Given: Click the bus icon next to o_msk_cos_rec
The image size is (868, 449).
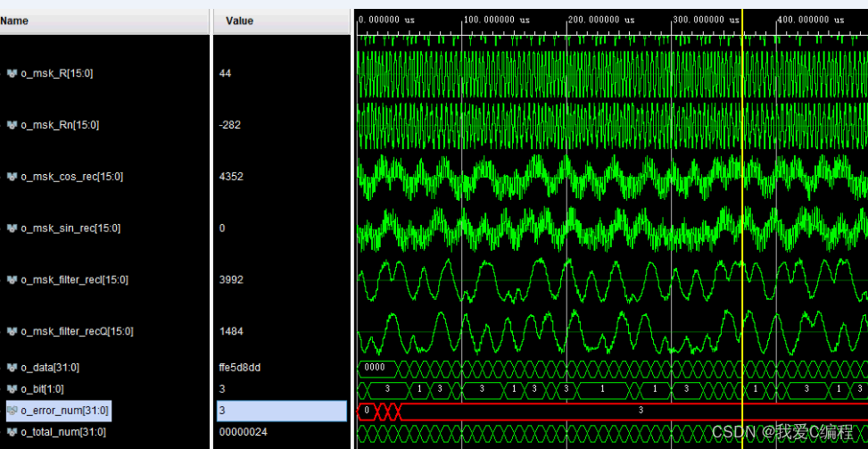Looking at the screenshot, I should pyautogui.click(x=12, y=177).
